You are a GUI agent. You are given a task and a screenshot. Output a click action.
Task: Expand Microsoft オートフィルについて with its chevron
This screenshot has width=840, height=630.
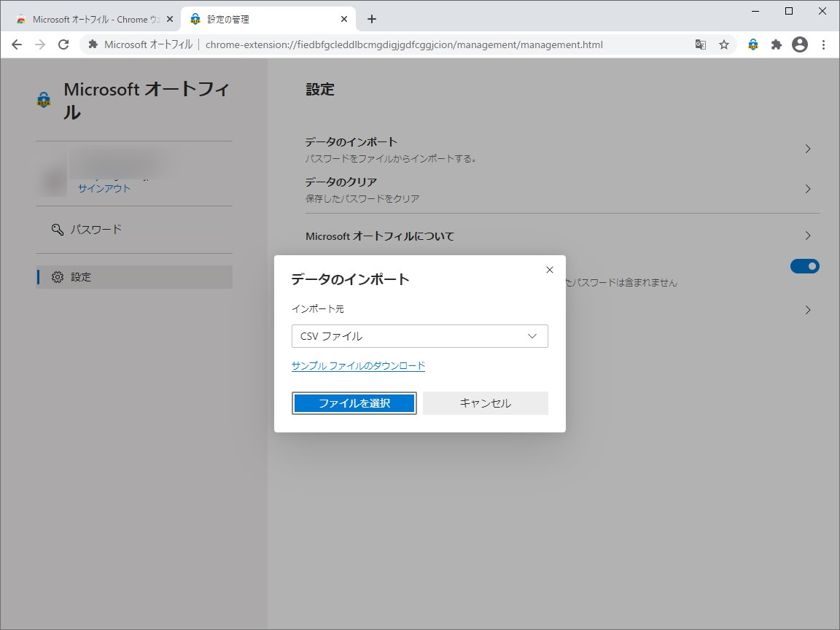point(808,236)
